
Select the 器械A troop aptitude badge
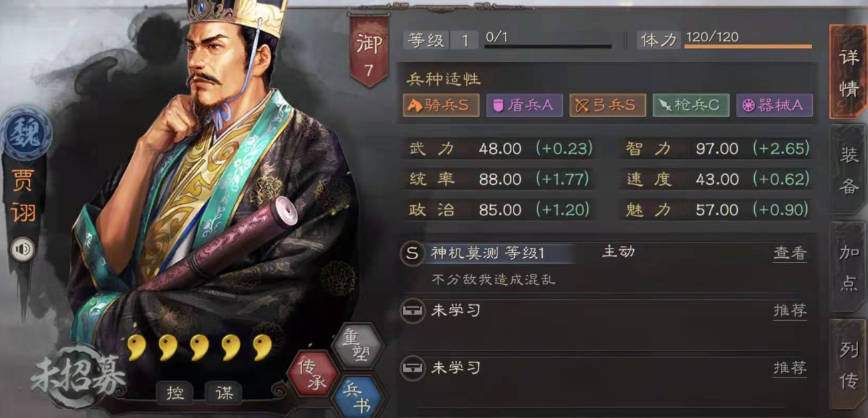point(774,106)
